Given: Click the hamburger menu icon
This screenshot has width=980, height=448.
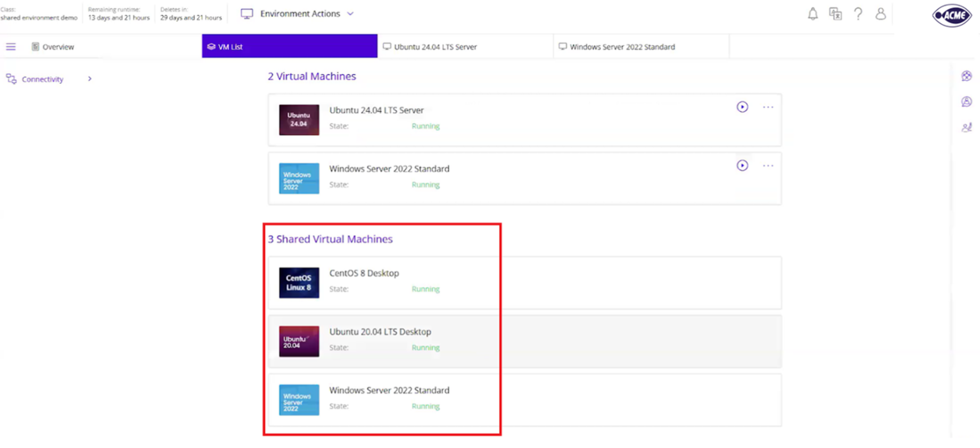Looking at the screenshot, I should pyautogui.click(x=10, y=46).
